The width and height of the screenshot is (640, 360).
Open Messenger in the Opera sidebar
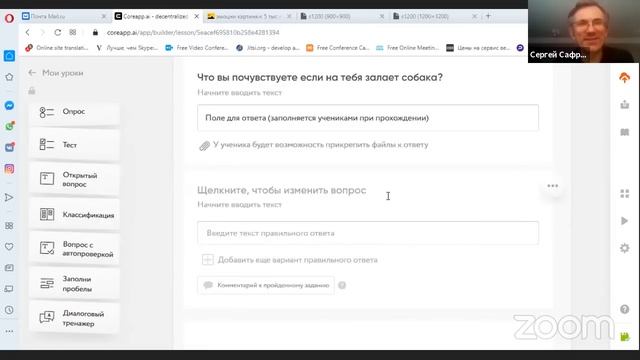click(9, 106)
